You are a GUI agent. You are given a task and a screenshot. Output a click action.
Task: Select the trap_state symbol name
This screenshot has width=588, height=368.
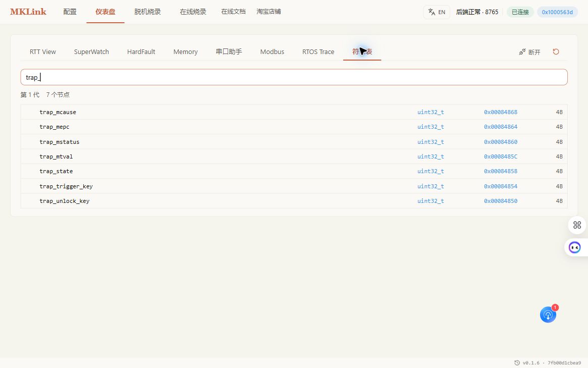pos(56,171)
